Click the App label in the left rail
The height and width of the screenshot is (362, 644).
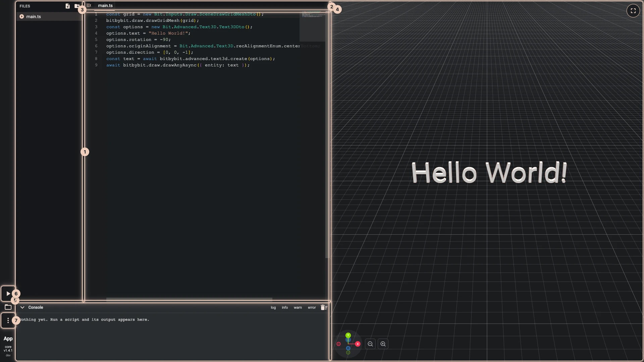(x=8, y=339)
